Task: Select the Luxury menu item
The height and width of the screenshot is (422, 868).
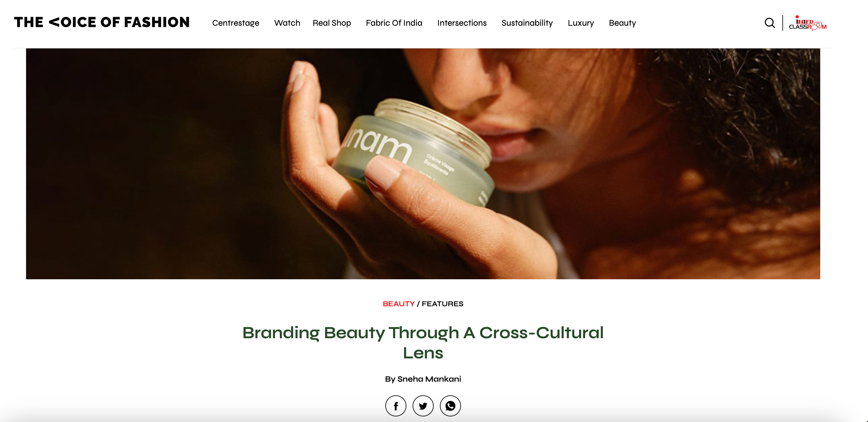Action: click(x=580, y=23)
